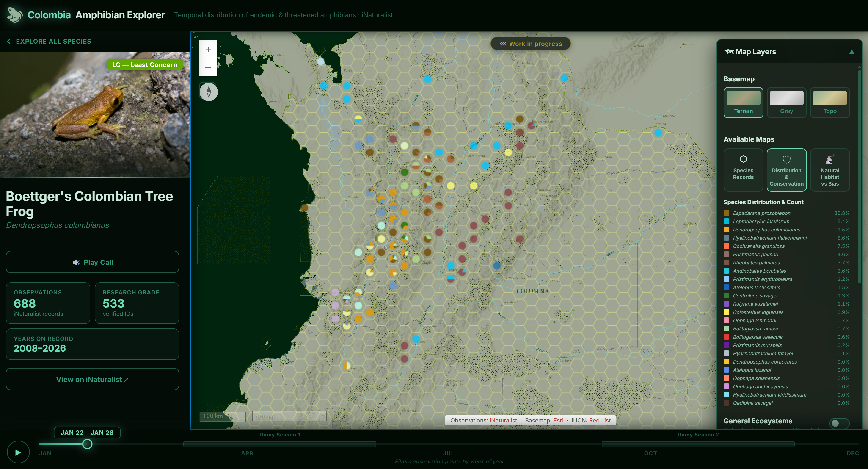Click the Pristimantis erythropleura legend entry
The height and width of the screenshot is (469, 868).
pyautogui.click(x=786, y=279)
